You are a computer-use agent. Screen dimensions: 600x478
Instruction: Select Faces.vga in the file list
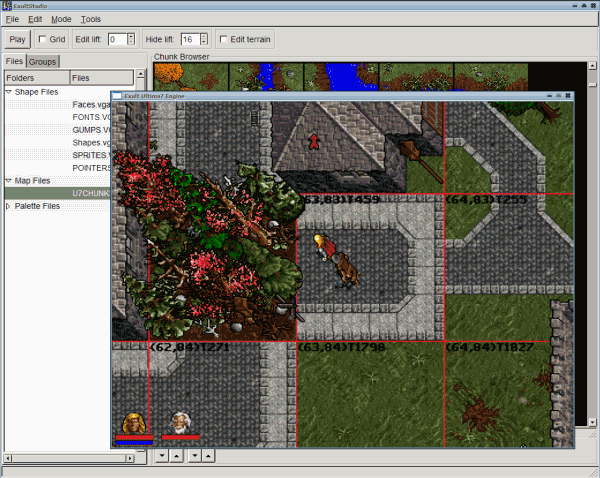[91, 104]
